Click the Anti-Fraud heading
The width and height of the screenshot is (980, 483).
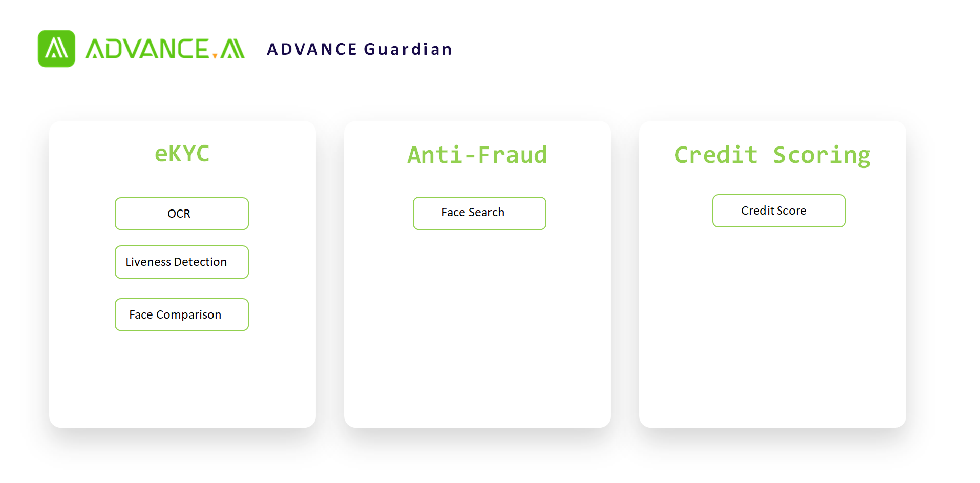click(477, 155)
